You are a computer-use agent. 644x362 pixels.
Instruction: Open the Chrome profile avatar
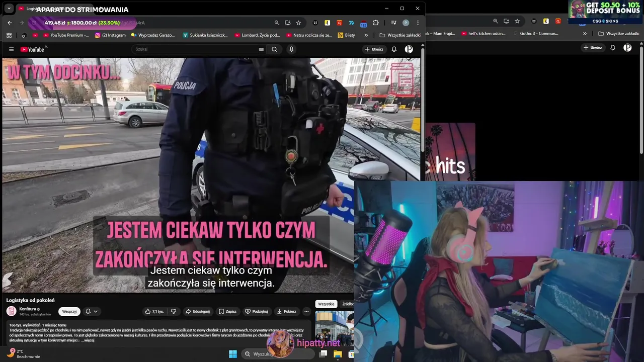tap(406, 23)
